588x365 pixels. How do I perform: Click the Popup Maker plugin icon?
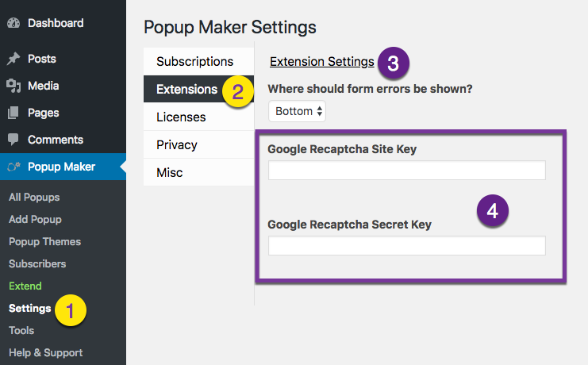click(13, 167)
